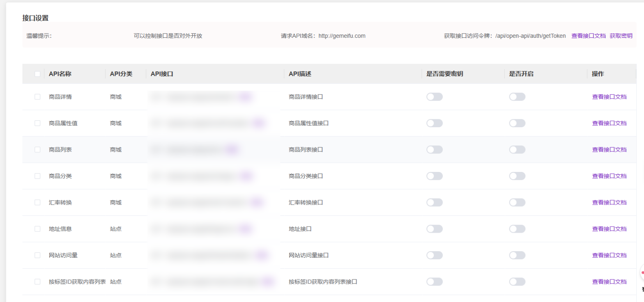Click the 是否开启 column header

click(x=521, y=74)
